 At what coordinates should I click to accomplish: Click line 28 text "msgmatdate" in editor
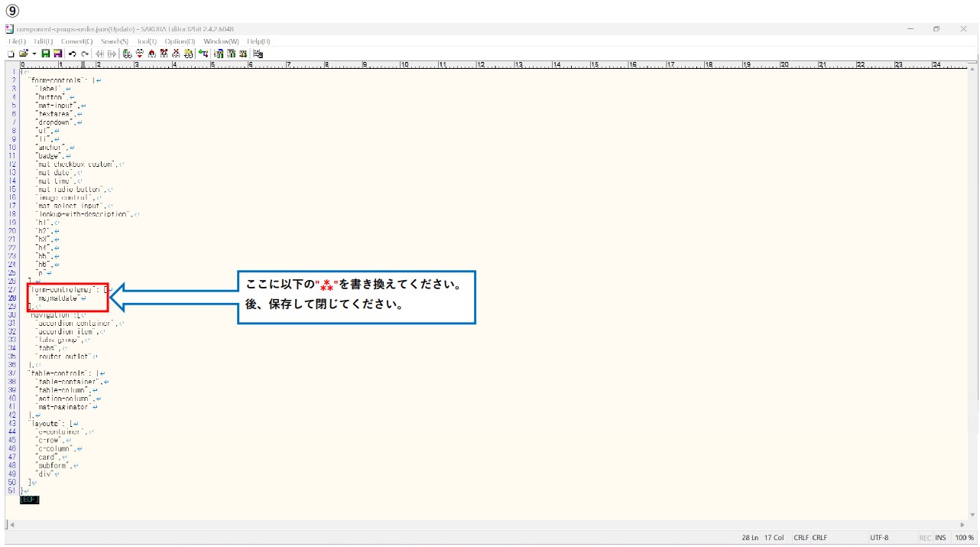pos(57,298)
